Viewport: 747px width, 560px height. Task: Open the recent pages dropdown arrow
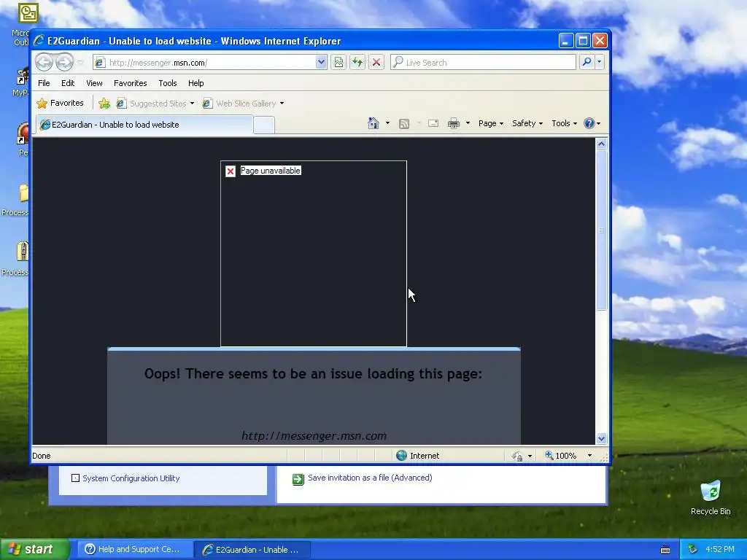tap(80, 62)
